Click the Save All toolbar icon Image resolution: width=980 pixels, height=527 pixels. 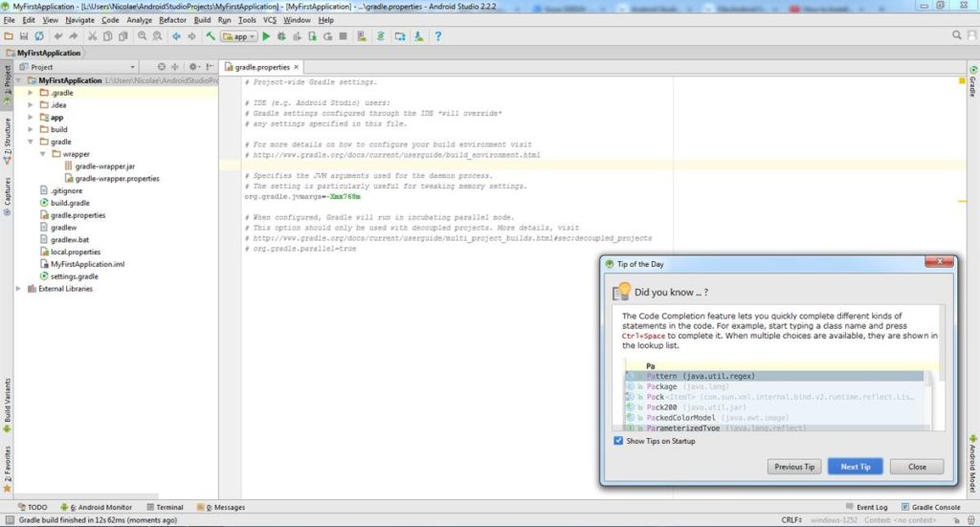coord(24,36)
